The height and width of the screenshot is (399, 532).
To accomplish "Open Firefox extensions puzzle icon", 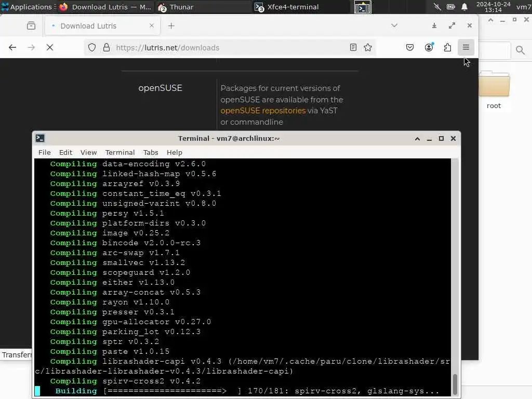I will 447,47.
